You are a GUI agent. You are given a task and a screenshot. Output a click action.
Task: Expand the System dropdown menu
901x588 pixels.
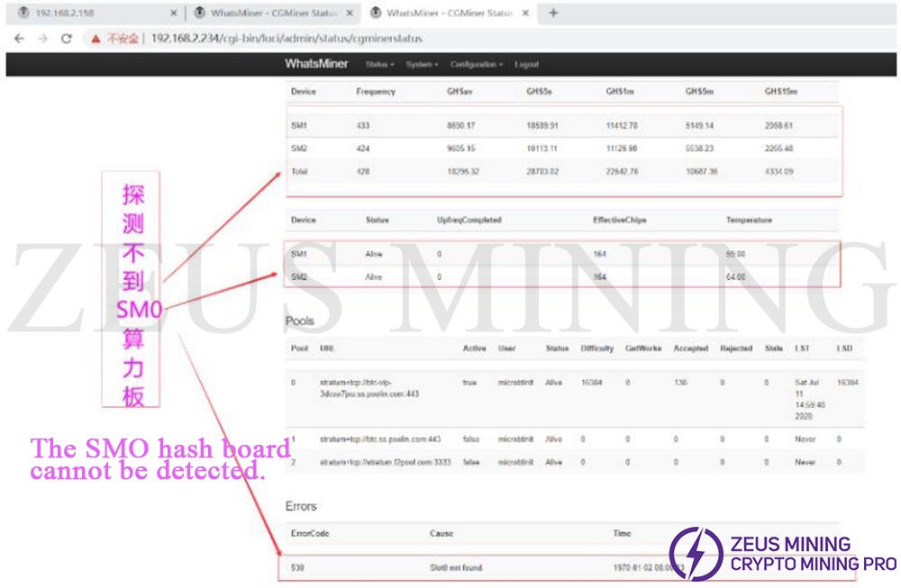[x=421, y=65]
